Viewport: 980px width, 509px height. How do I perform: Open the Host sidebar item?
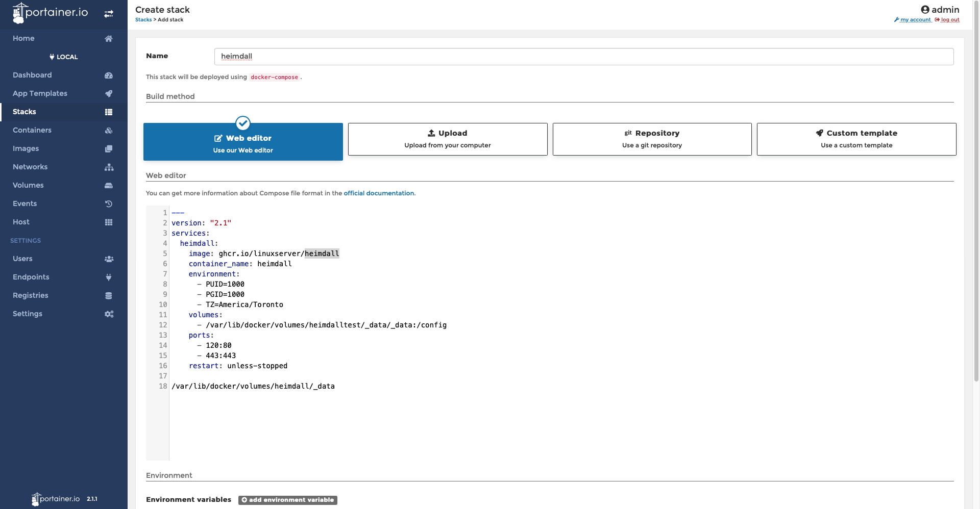(x=64, y=222)
